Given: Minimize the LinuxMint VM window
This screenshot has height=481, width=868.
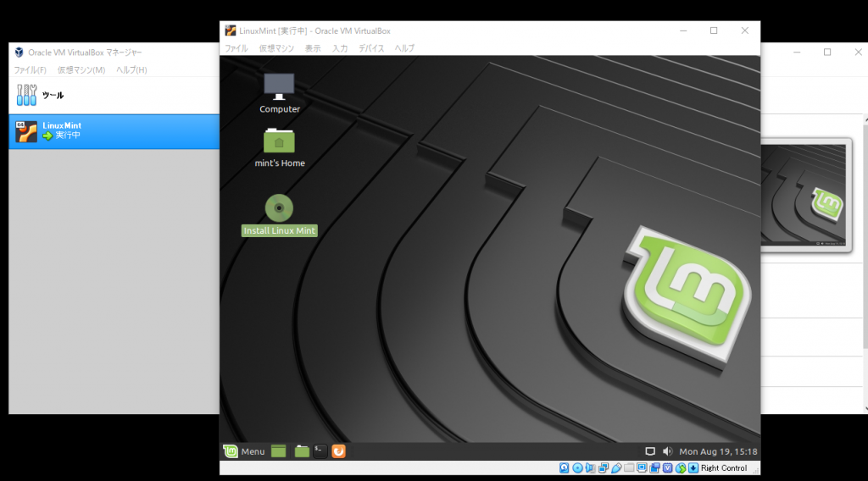Looking at the screenshot, I should click(683, 31).
